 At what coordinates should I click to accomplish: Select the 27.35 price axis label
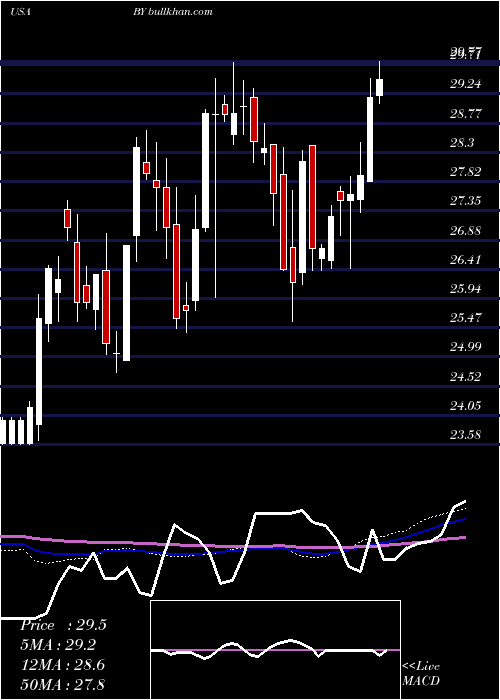(466, 201)
